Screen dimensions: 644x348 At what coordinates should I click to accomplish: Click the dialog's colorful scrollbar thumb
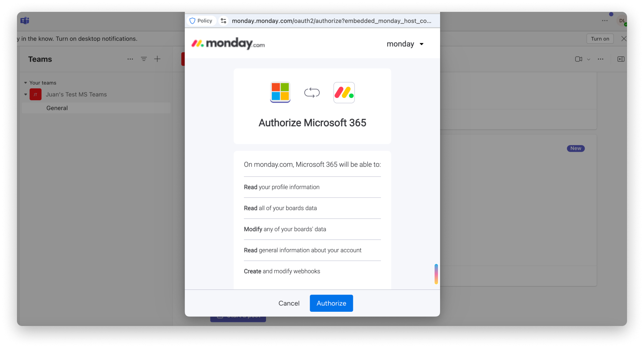click(x=436, y=274)
